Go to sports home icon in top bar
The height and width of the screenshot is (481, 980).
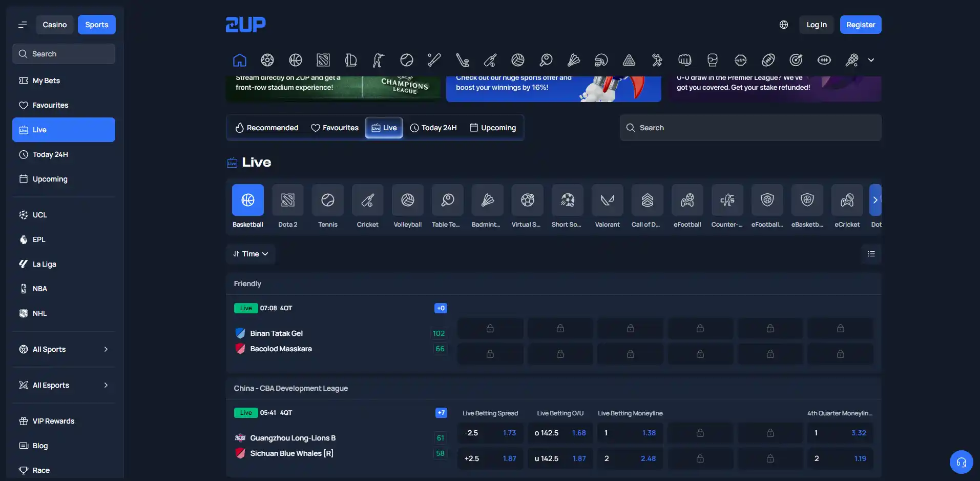click(x=239, y=60)
